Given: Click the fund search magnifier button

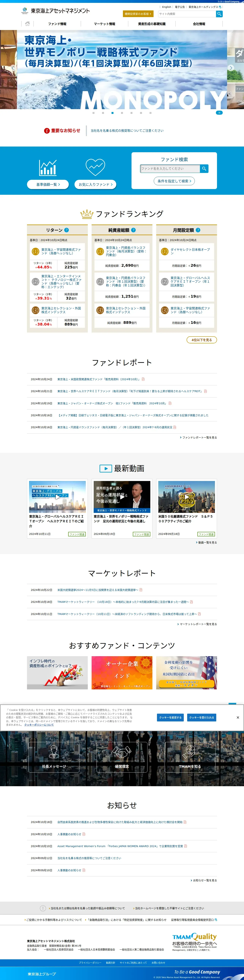Looking at the screenshot, I should pos(204,169).
